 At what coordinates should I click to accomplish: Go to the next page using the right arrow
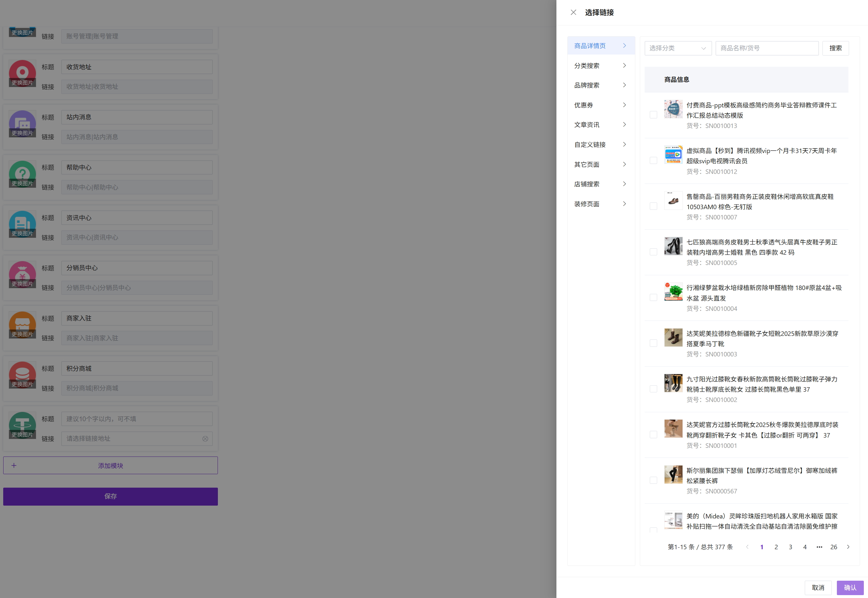[x=848, y=547]
